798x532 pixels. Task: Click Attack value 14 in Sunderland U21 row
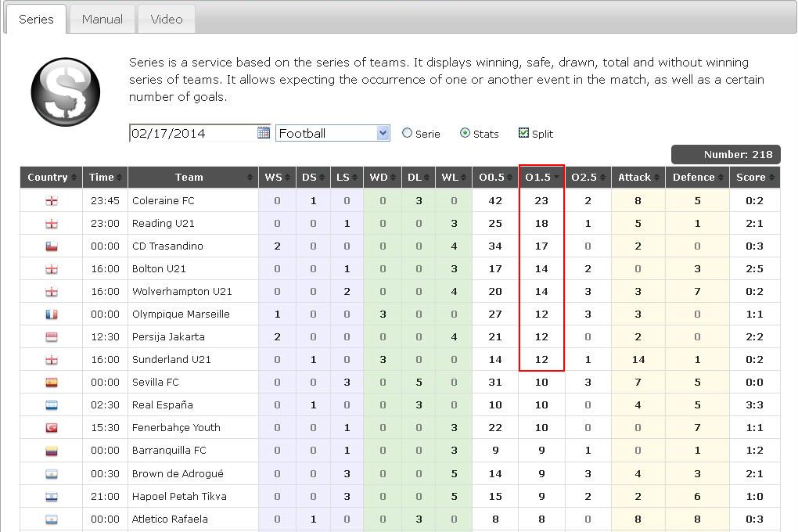pos(638,359)
